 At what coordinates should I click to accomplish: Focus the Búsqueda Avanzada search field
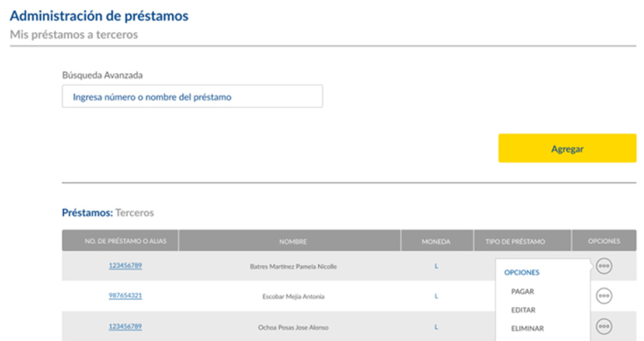coord(192,97)
